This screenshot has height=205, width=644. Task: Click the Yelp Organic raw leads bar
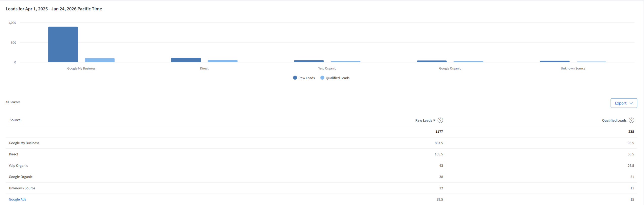[309, 61]
